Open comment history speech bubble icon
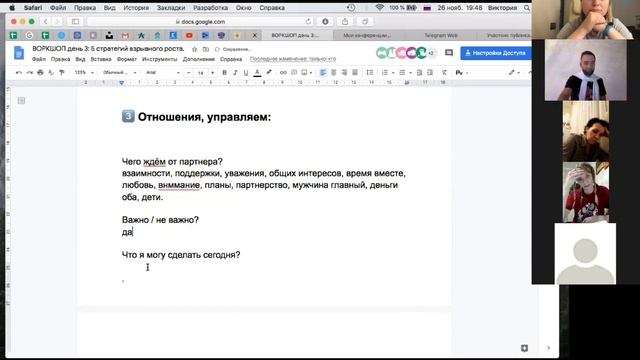 point(449,53)
